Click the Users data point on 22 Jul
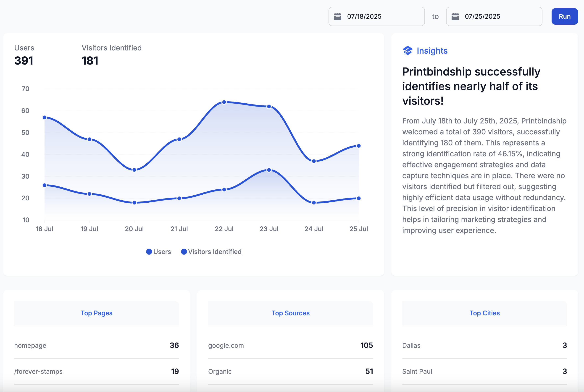This screenshot has width=584, height=392. point(224,102)
